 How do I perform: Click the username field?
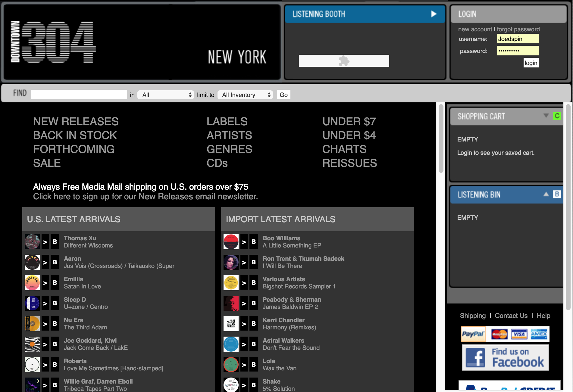(x=518, y=39)
